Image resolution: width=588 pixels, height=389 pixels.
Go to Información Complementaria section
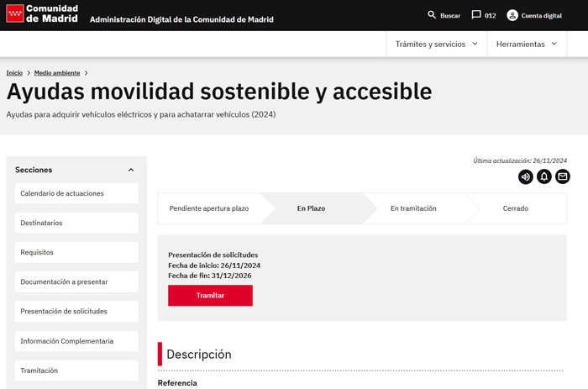(x=76, y=341)
